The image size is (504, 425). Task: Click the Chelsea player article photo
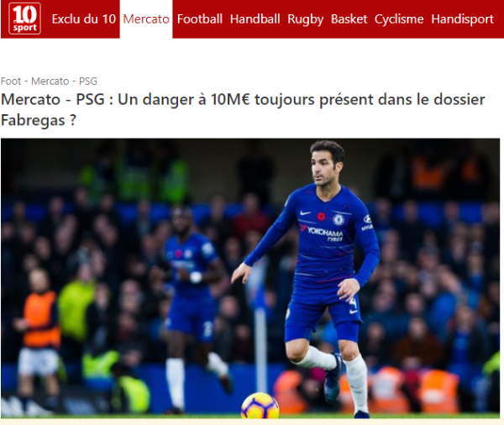tap(250, 278)
